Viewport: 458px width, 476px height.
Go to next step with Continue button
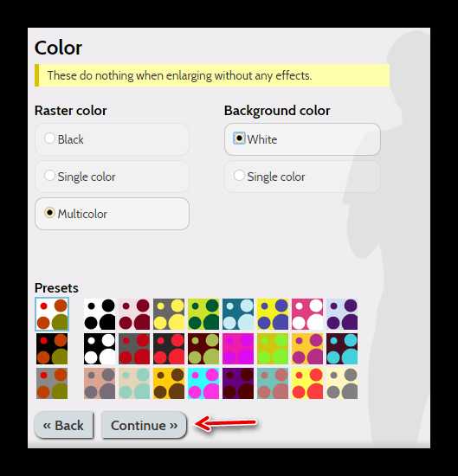144,425
